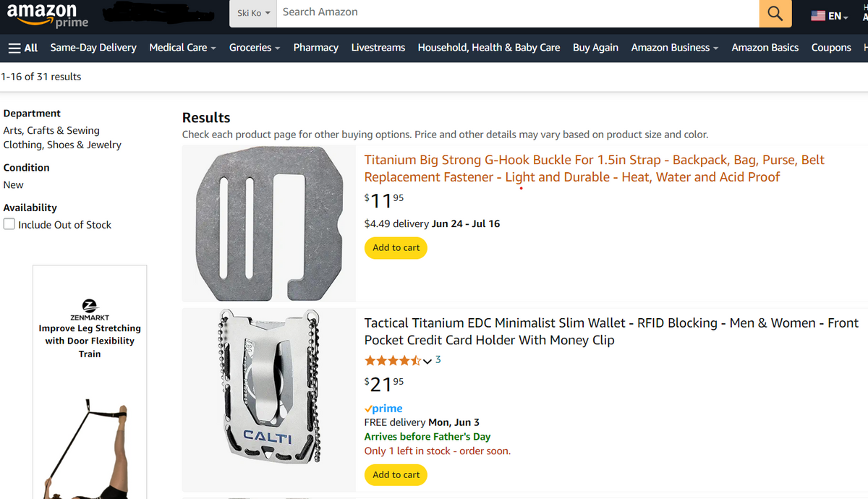This screenshot has height=499, width=868.
Task: Go to the Pharmacy nav item
Action: click(x=315, y=48)
